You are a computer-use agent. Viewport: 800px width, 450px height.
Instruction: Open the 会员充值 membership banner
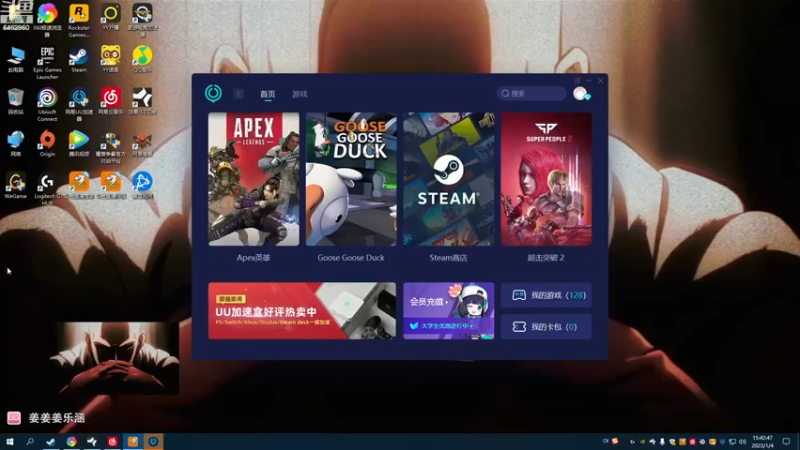448,311
